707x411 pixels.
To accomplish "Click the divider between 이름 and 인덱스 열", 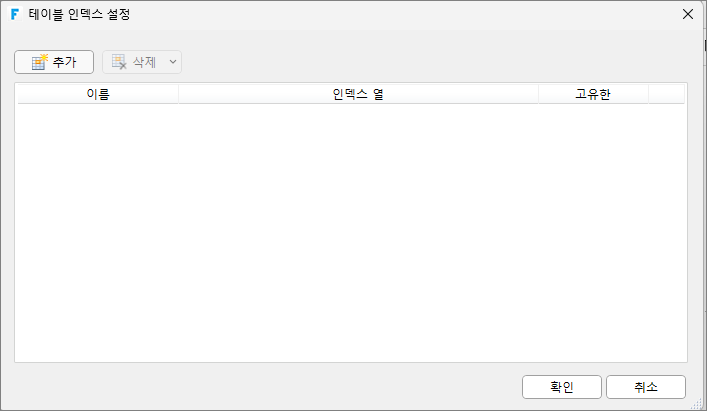I will [179, 94].
